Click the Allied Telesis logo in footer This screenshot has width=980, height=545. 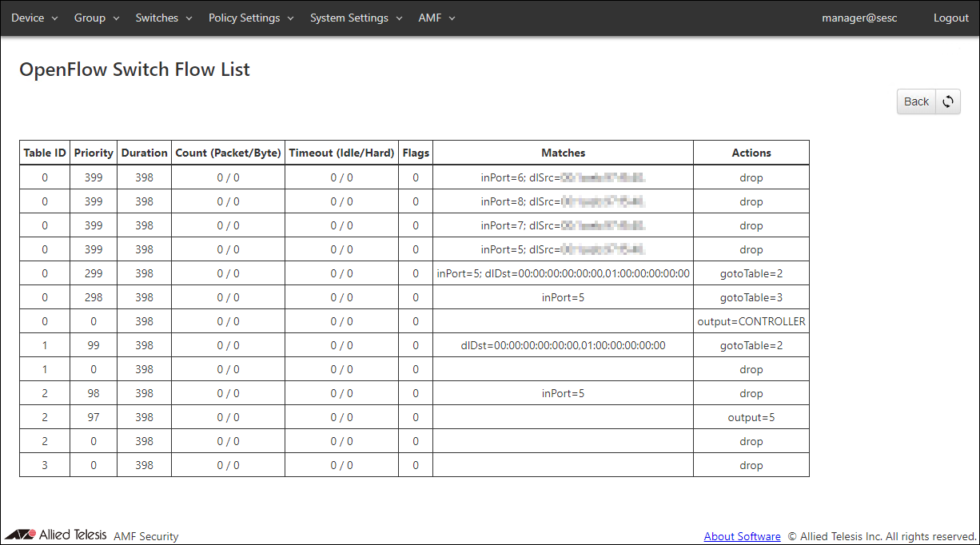[x=56, y=535]
